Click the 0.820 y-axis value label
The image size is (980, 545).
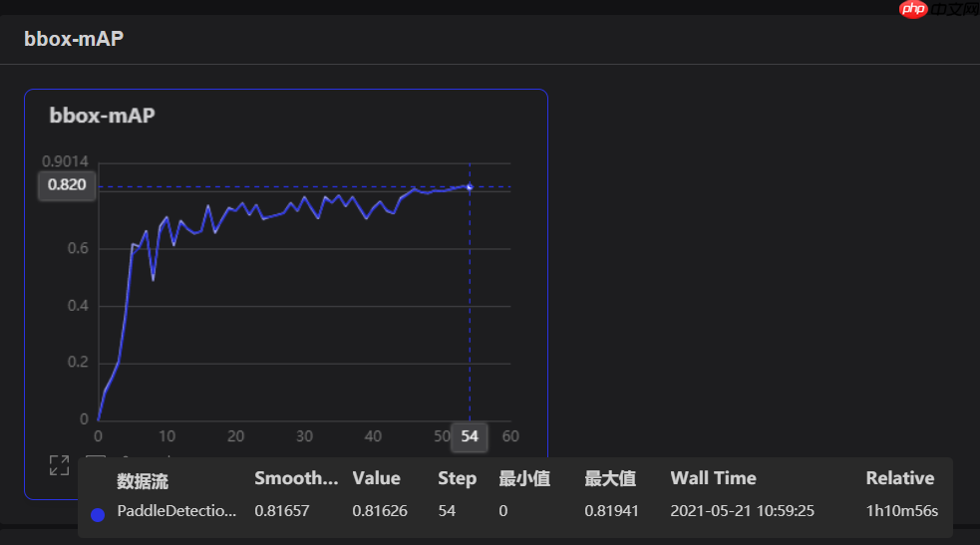tap(67, 184)
